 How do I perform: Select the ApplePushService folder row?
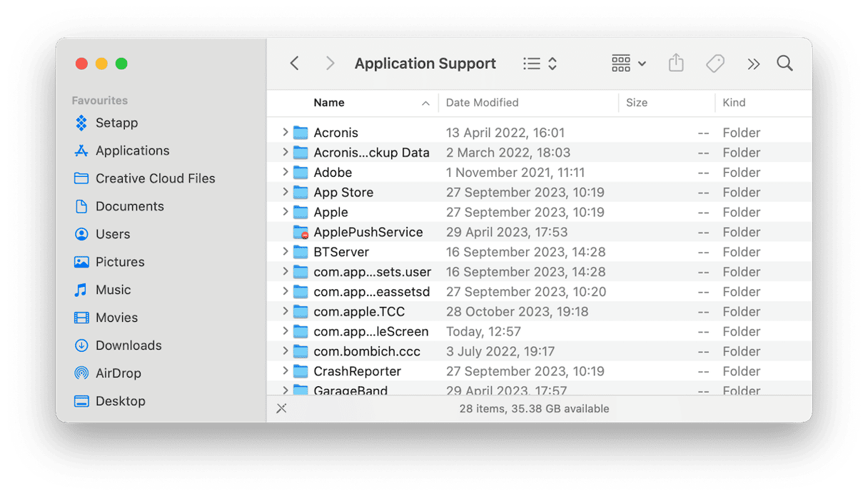[x=368, y=232]
